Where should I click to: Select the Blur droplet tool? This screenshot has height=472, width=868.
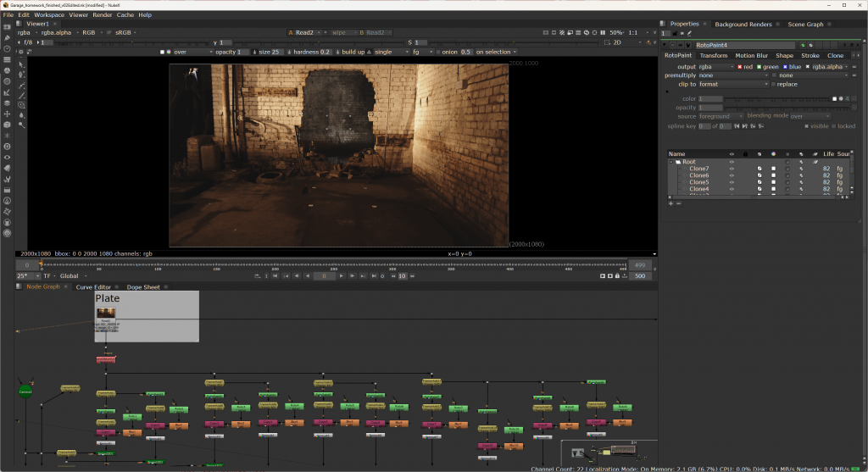point(21,115)
